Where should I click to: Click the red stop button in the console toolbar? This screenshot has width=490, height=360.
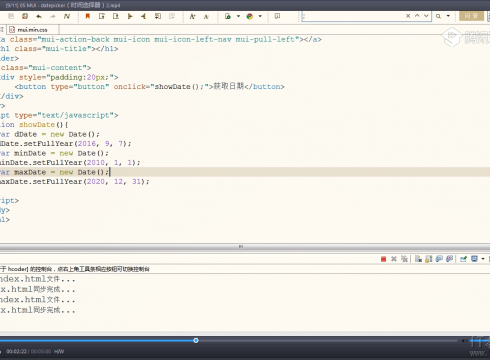coord(383,259)
